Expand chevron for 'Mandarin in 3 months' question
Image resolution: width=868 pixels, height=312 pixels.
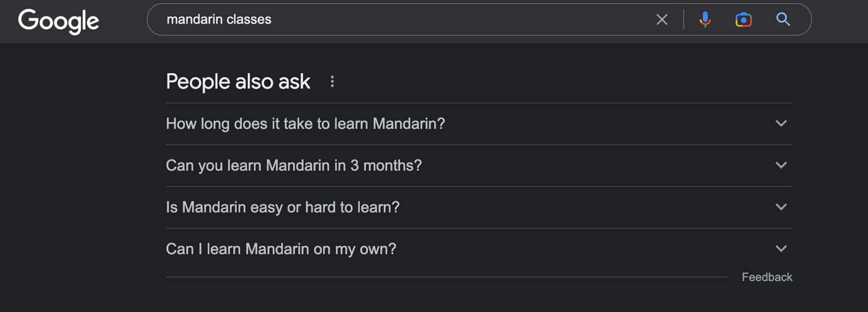pyautogui.click(x=781, y=165)
